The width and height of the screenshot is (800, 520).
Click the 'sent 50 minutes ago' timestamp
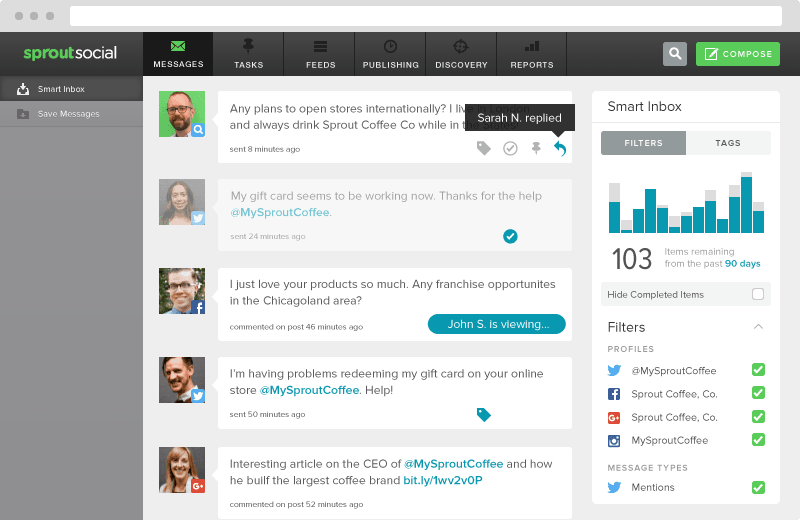[x=267, y=414]
